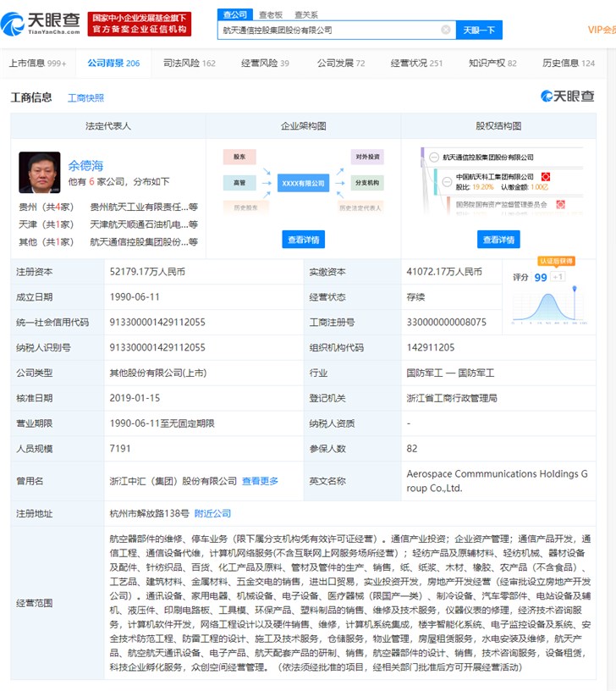Click the 核准日期 value 2019-01-15

pyautogui.click(x=135, y=398)
